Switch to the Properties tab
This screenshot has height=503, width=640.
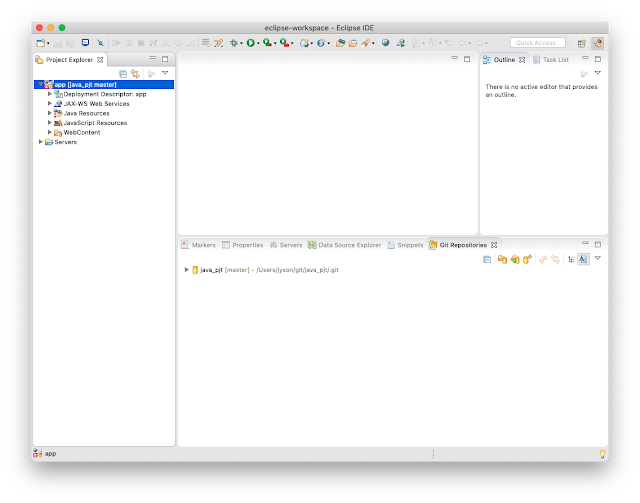243,245
